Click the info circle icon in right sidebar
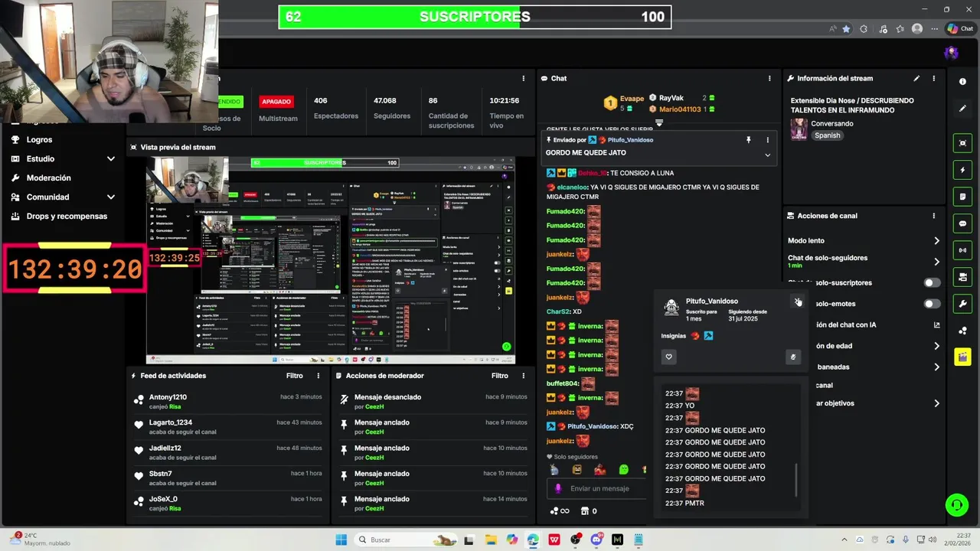Image resolution: width=980 pixels, height=551 pixels. point(962,82)
